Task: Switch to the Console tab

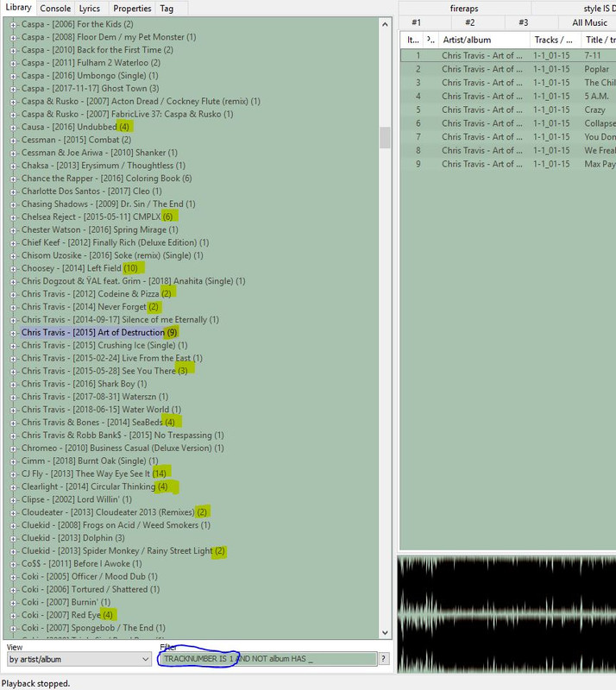Action: pyautogui.click(x=55, y=9)
